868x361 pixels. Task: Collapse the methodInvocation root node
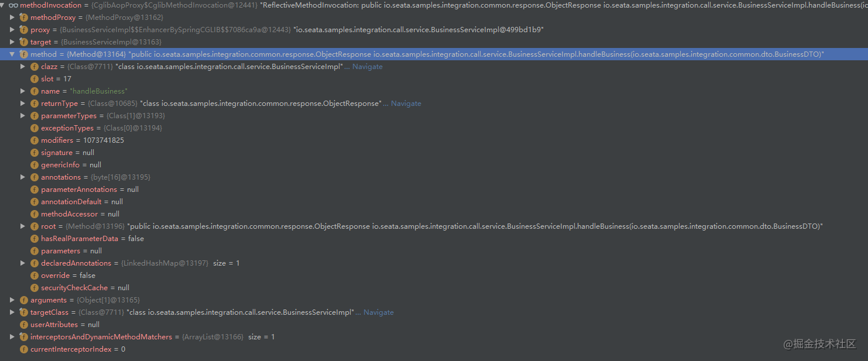3,5
